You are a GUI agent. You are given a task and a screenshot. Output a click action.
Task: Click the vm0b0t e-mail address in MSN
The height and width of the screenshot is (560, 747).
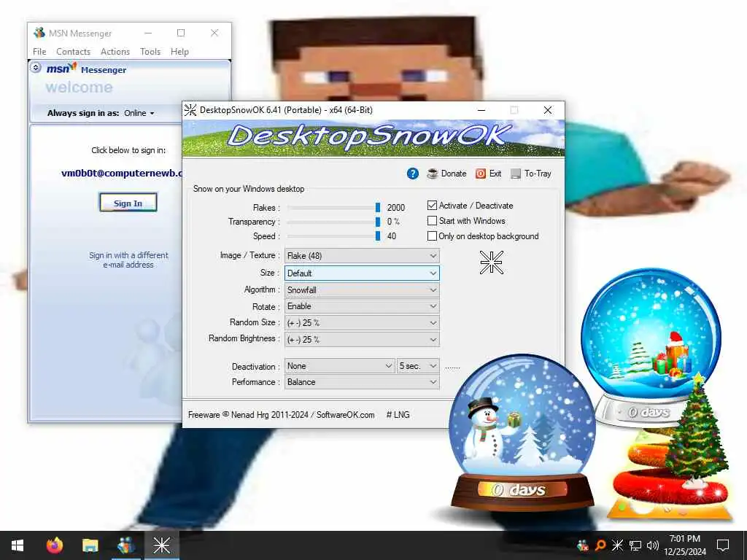click(x=122, y=173)
